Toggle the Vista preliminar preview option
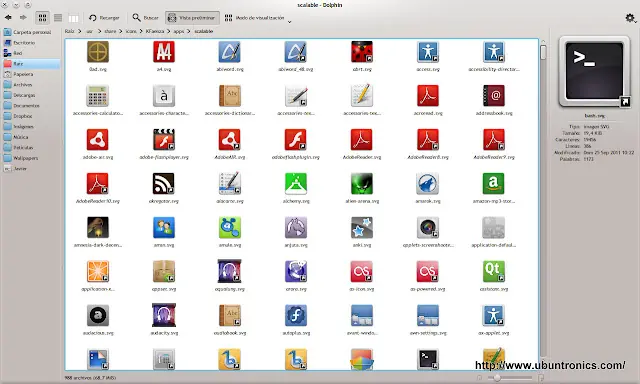The height and width of the screenshot is (384, 640). coord(192,18)
